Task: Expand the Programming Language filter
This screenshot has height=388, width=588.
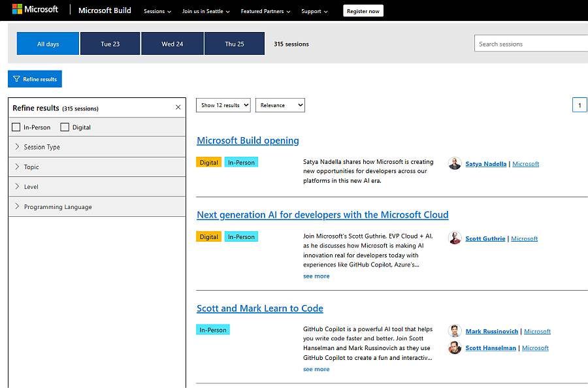Action: click(97, 206)
